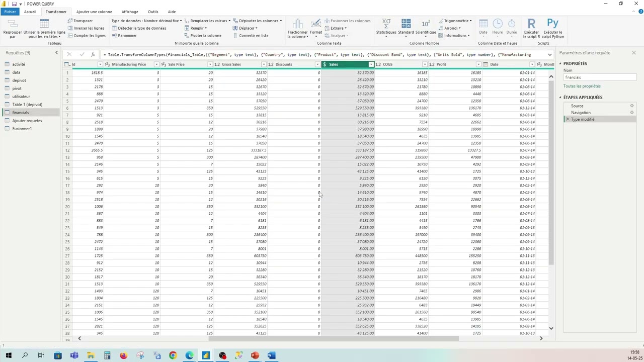Open the Remplir dropdown

(x=196, y=28)
